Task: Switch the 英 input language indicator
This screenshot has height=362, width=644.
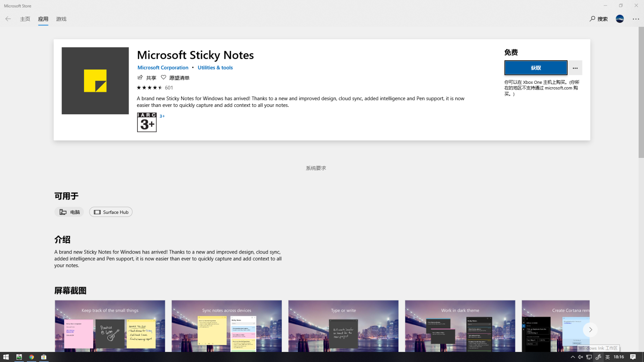Action: (607, 357)
